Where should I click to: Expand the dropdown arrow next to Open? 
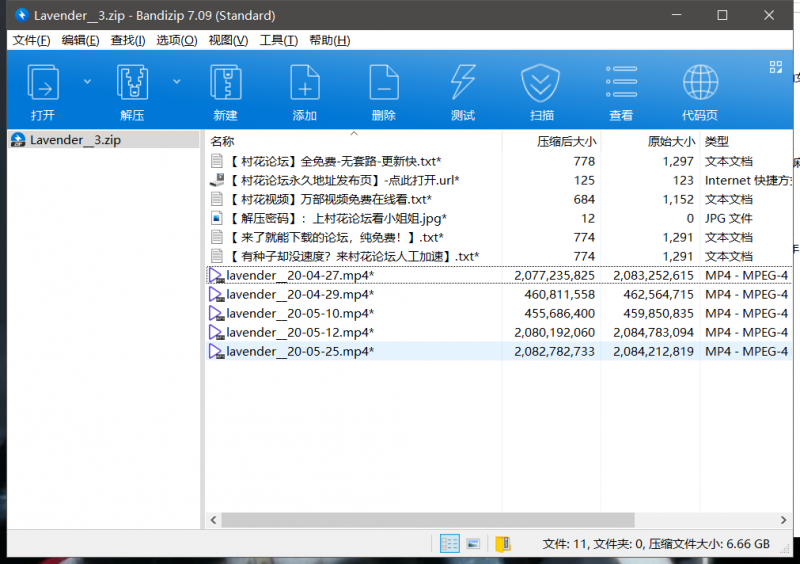pyautogui.click(x=87, y=81)
